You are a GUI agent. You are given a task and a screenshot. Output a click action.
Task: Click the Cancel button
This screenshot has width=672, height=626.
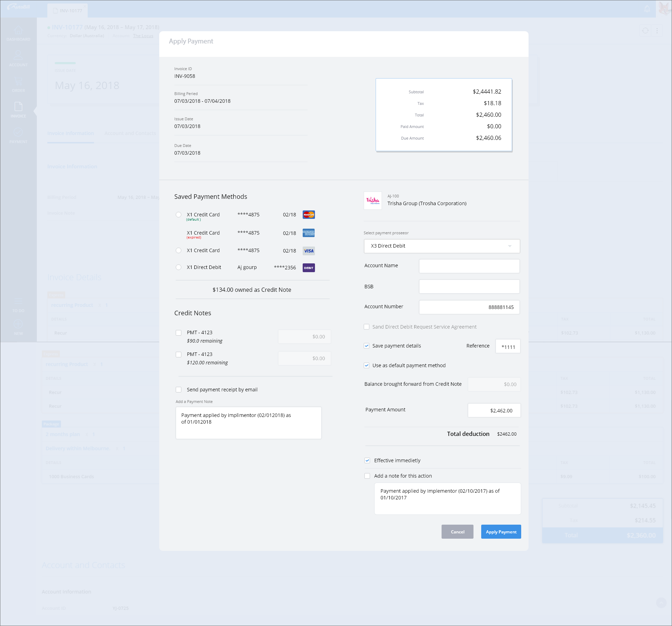457,532
